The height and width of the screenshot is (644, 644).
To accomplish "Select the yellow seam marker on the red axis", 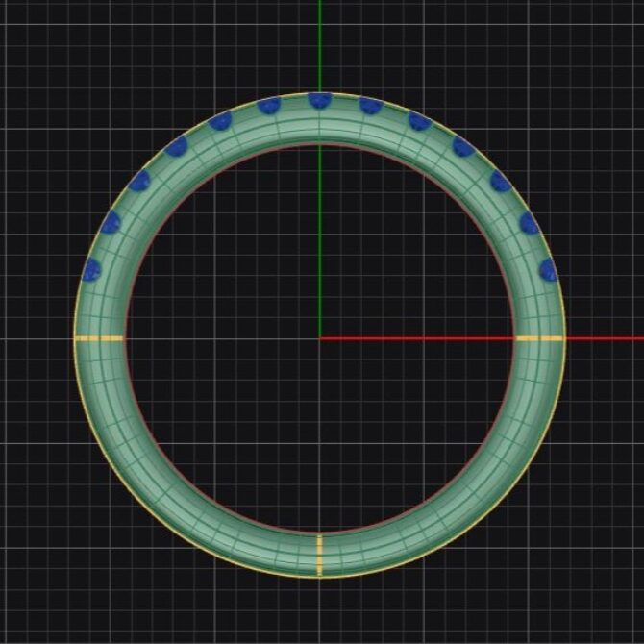I will point(539,339).
